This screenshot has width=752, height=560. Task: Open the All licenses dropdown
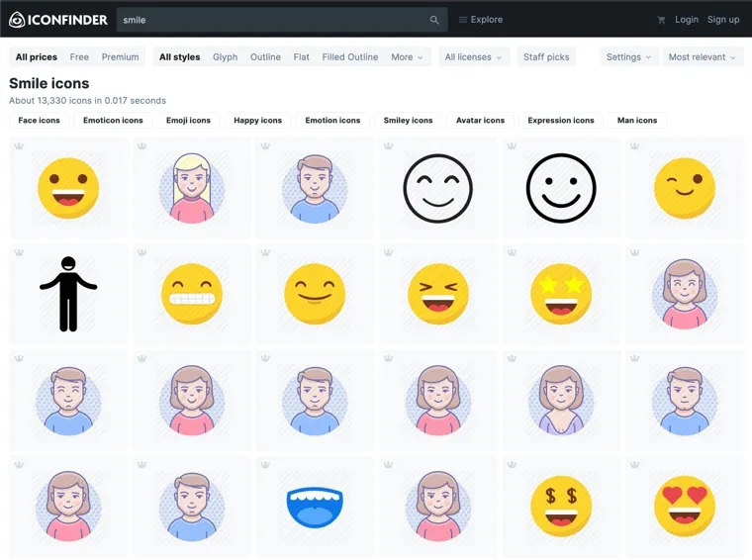point(473,57)
